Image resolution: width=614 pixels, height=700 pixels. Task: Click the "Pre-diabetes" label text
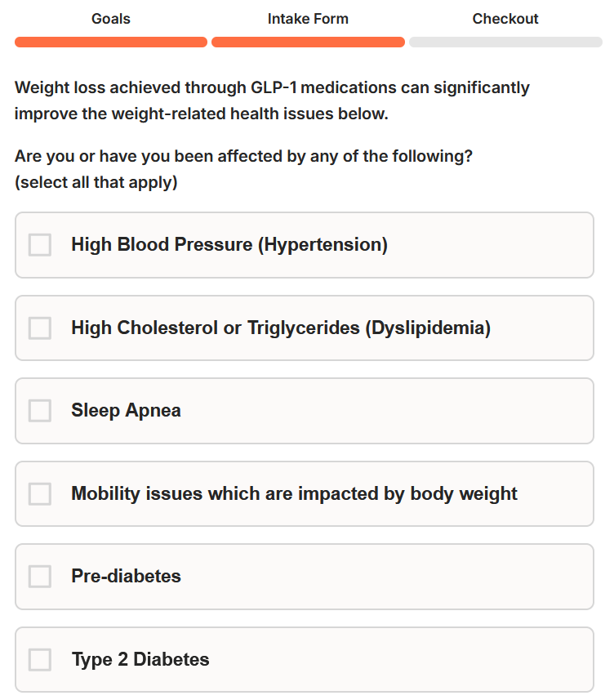pyautogui.click(x=126, y=577)
